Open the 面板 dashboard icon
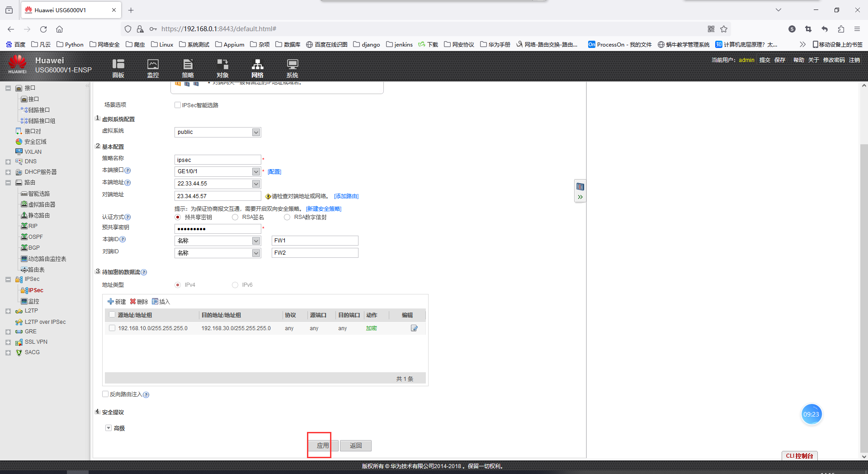 coord(118,68)
